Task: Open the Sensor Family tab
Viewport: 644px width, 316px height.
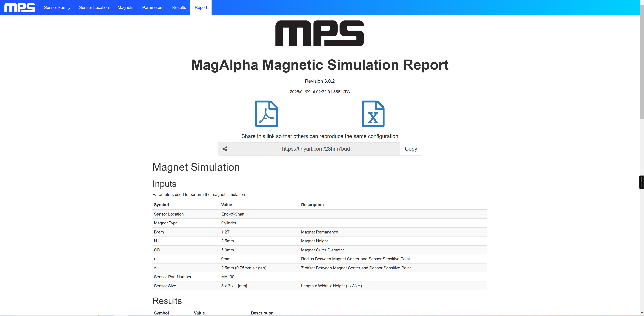Action: click(x=57, y=8)
